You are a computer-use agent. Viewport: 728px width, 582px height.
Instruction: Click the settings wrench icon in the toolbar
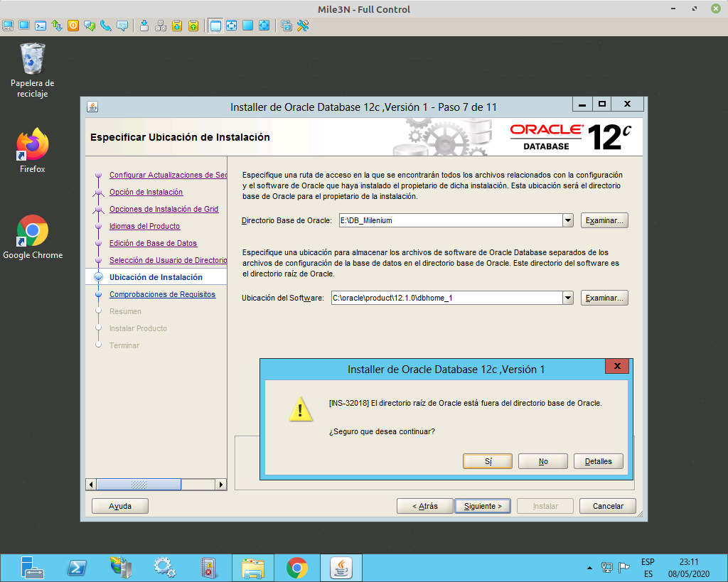(x=302, y=26)
